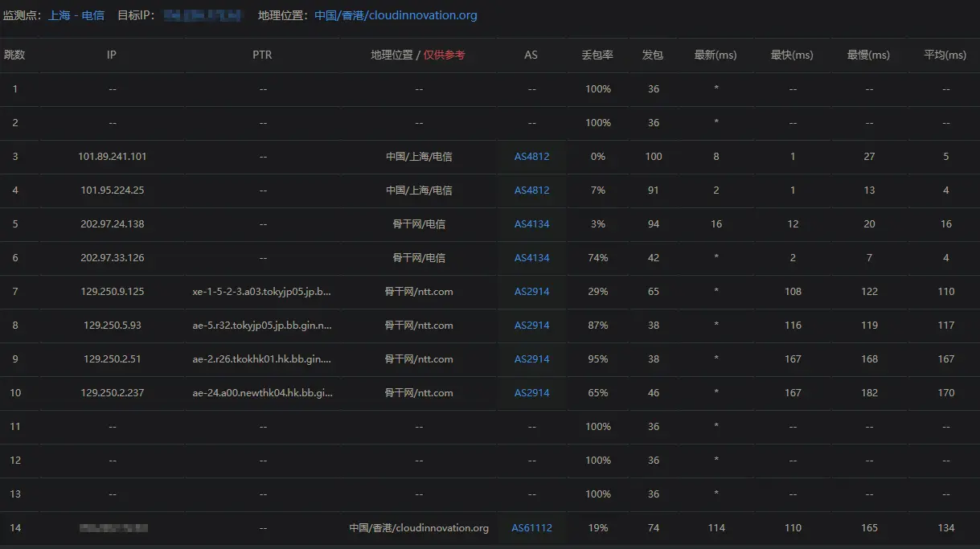
Task: Click PTR entry xe-1-5-2-3.a03.tokyjp05
Action: [262, 292]
